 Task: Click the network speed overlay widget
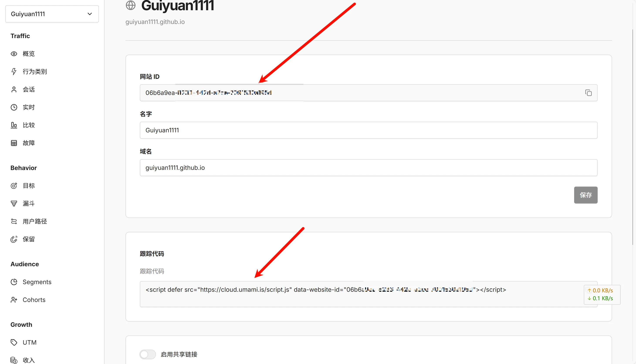coord(602,295)
